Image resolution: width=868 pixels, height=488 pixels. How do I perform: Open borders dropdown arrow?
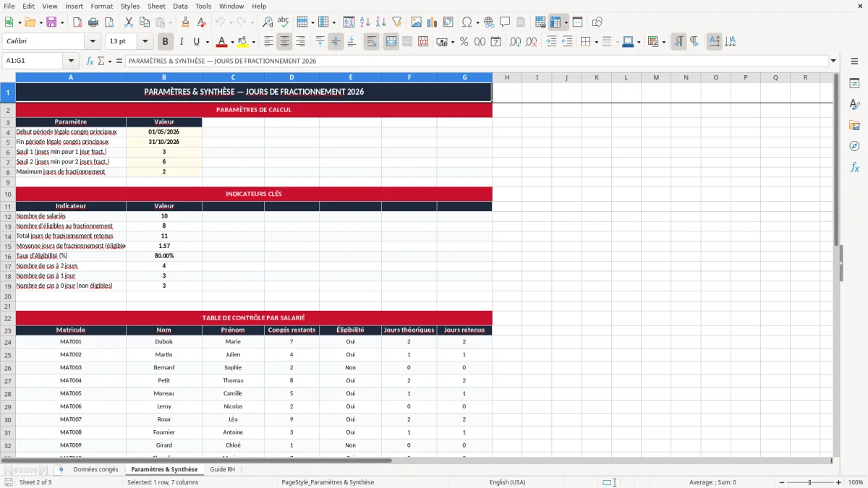click(x=597, y=42)
